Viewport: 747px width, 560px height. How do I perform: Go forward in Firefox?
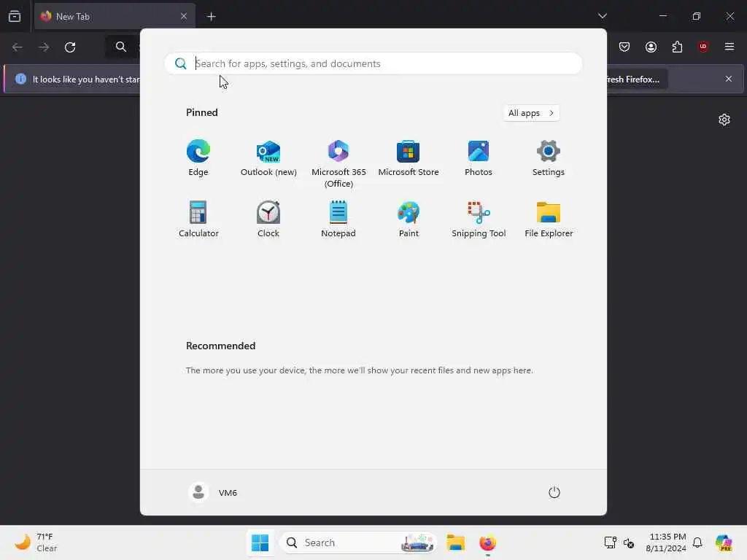pyautogui.click(x=44, y=47)
